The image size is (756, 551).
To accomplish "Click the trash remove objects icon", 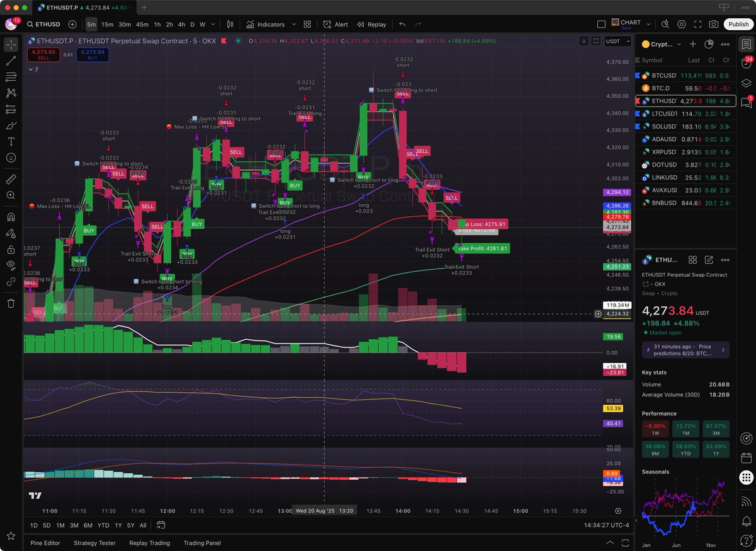I will point(11,303).
